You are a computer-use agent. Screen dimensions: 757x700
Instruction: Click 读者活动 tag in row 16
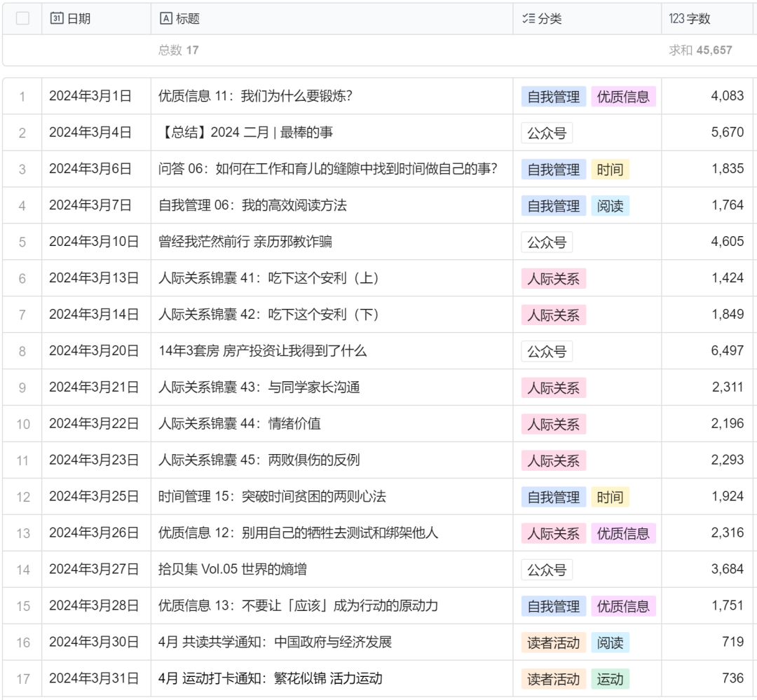point(554,643)
